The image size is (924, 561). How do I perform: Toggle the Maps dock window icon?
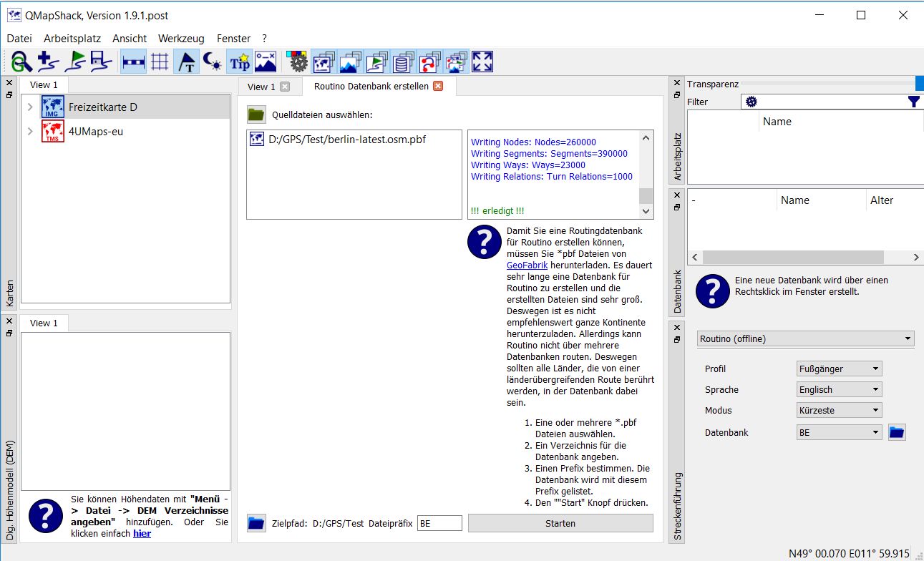324,62
